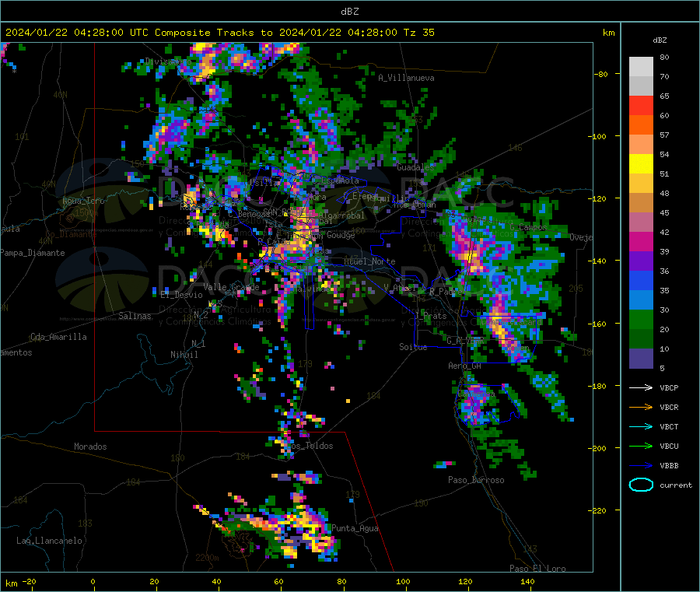
Task: Click the orange VBCR arrow legend icon
Action: 641,407
